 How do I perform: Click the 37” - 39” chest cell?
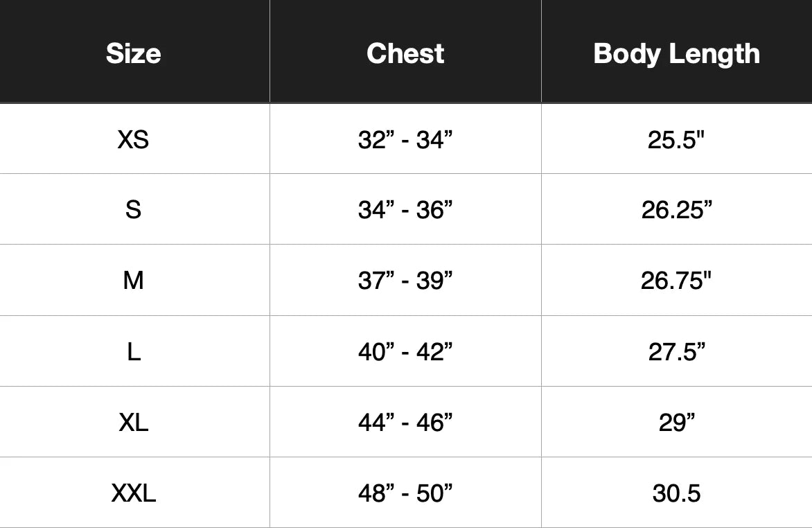click(405, 281)
